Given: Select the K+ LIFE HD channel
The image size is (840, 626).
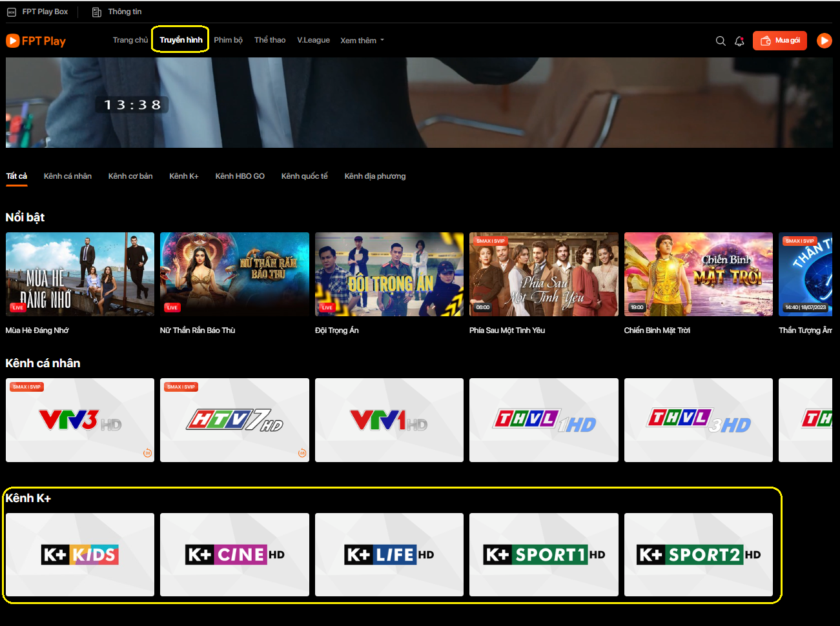Looking at the screenshot, I should [x=389, y=554].
